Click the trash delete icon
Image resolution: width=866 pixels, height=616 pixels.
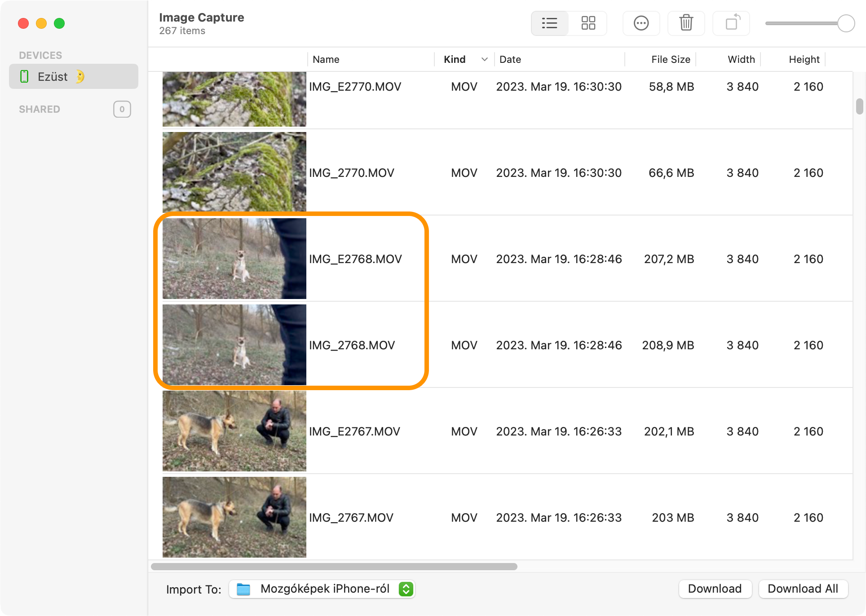click(x=686, y=23)
